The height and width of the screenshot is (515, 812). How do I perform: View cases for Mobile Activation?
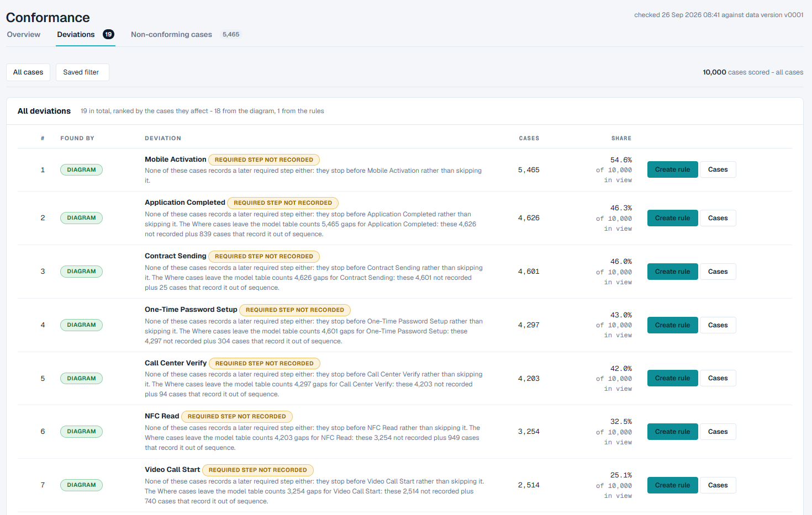(718, 169)
